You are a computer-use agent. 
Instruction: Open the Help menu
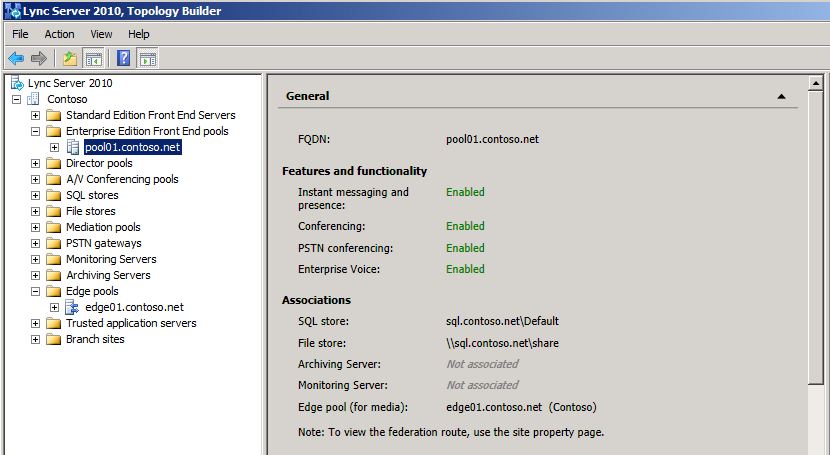[139, 34]
